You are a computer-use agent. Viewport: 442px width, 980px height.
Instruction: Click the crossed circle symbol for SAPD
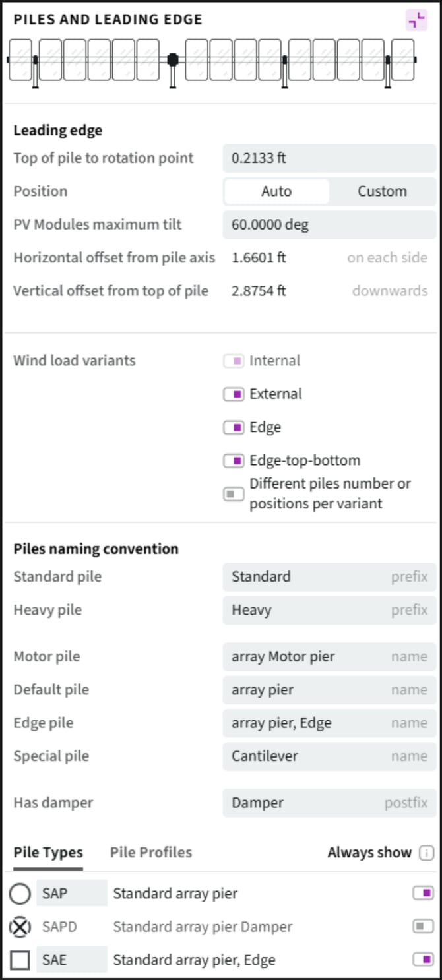20,927
